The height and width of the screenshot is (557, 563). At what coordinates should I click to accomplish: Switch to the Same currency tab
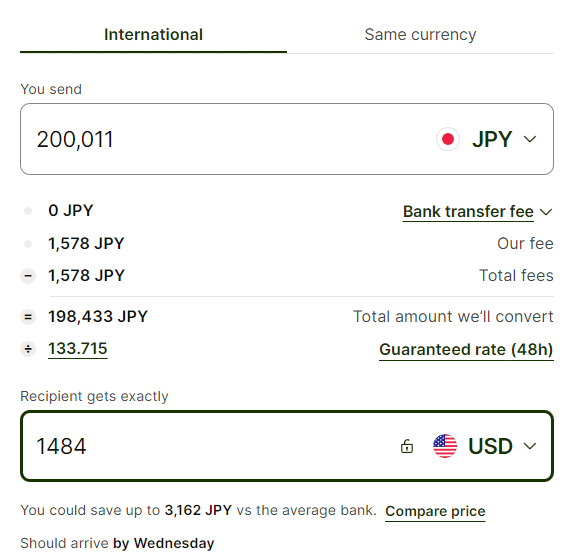420,34
